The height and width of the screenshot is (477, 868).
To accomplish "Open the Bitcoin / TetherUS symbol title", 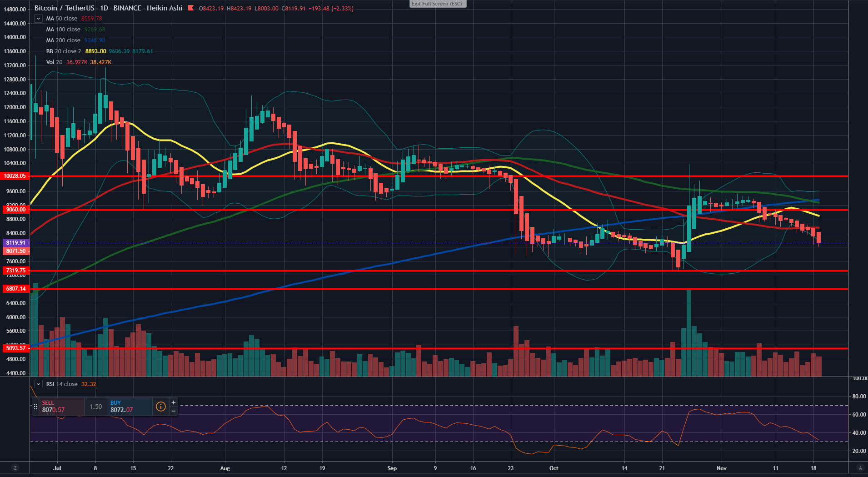I will [x=65, y=8].
